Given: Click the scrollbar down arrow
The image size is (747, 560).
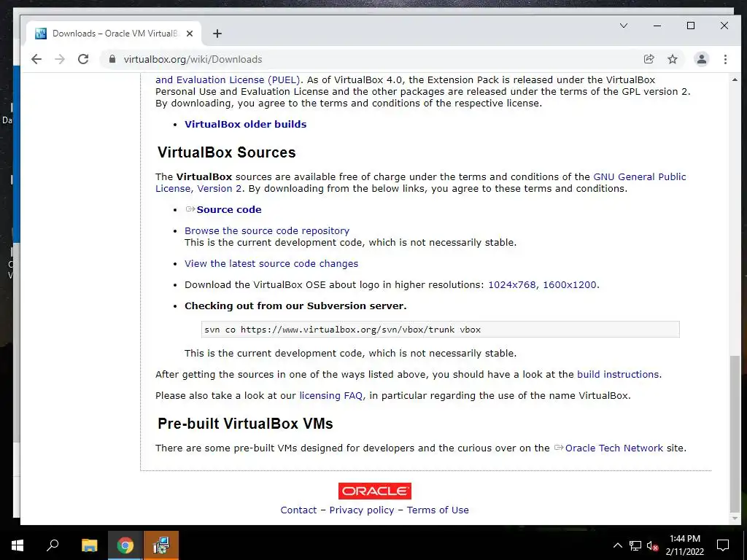Looking at the screenshot, I should point(735,518).
